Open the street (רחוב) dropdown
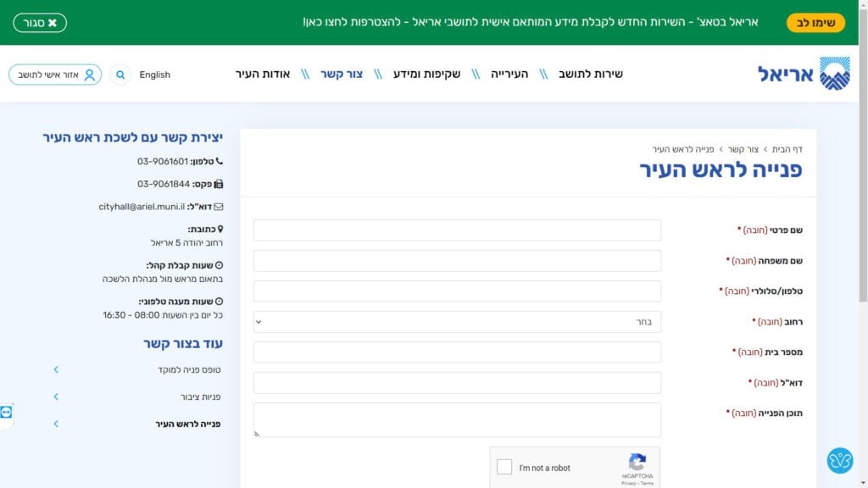 click(x=457, y=322)
